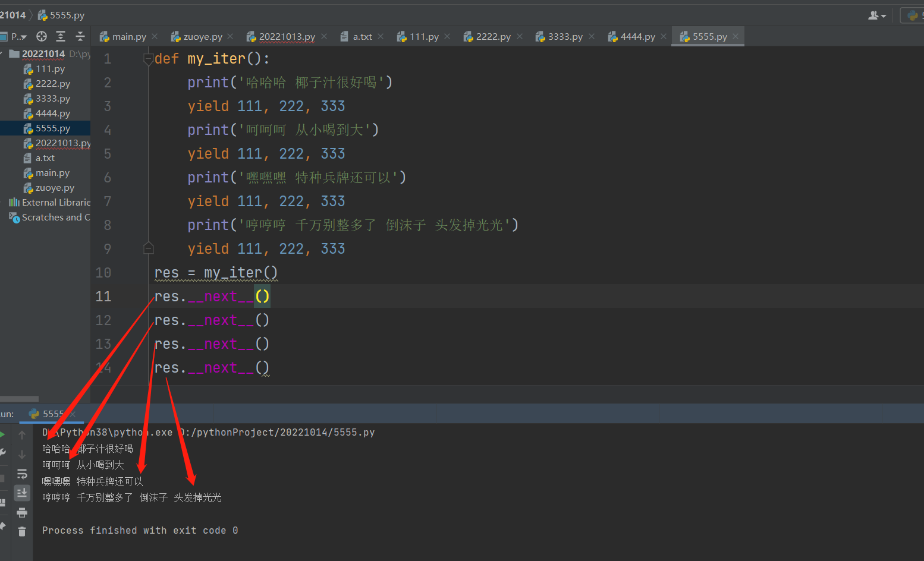This screenshot has height=561, width=924.
Task: Select the 20221014 project root folder
Action: point(45,53)
